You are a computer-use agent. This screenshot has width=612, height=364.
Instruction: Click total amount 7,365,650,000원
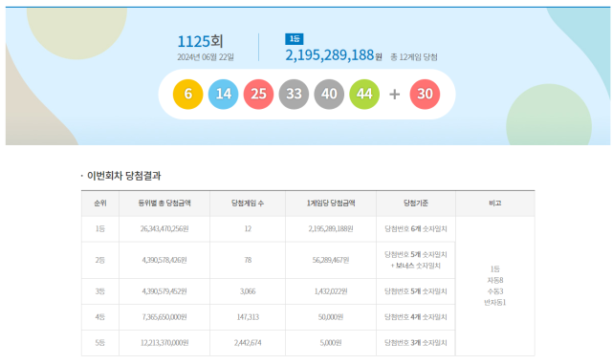pyautogui.click(x=164, y=317)
